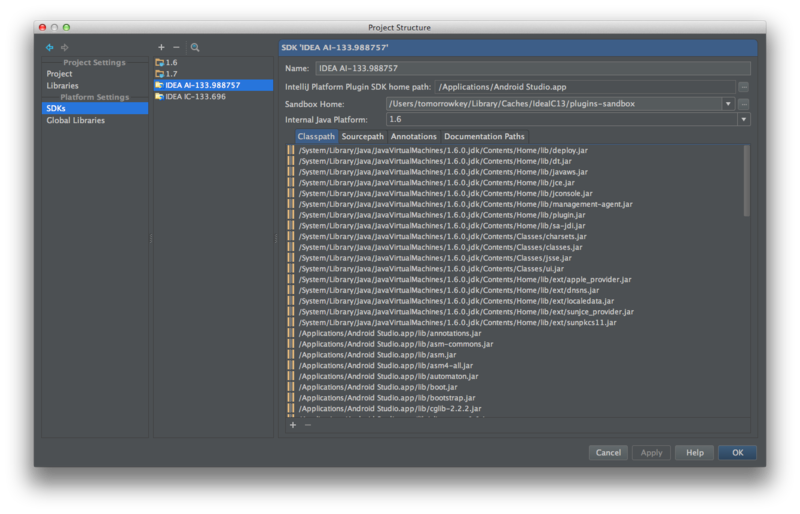
Task: Switch to the Classpath tab
Action: (316, 136)
